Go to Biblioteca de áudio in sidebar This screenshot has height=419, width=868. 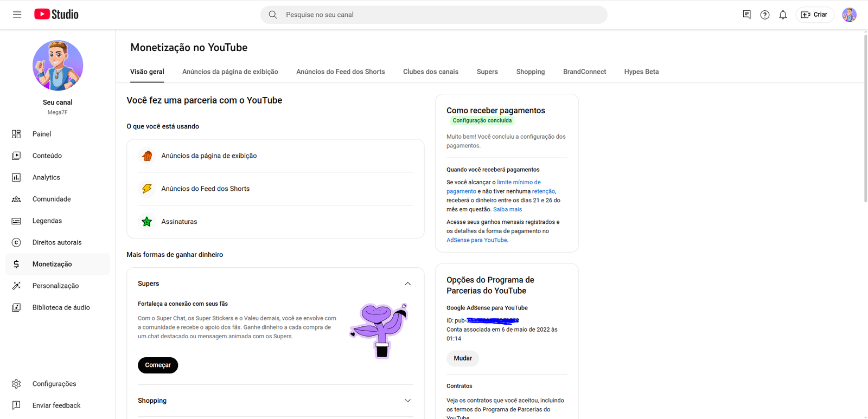pos(58,307)
